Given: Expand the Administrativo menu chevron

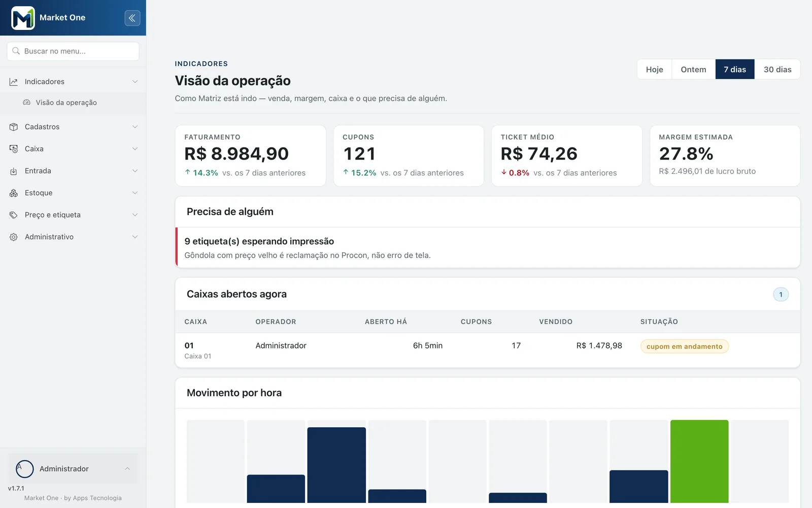Looking at the screenshot, I should tap(135, 237).
